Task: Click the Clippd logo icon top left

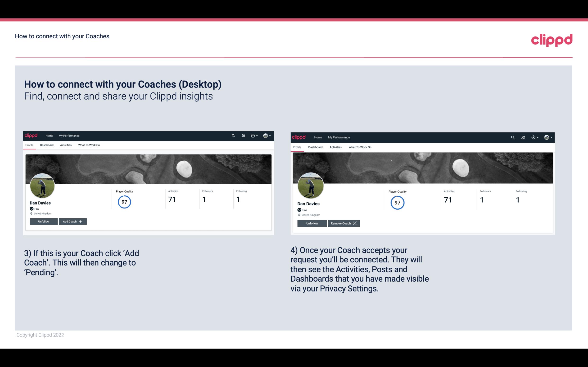Action: coord(32,135)
